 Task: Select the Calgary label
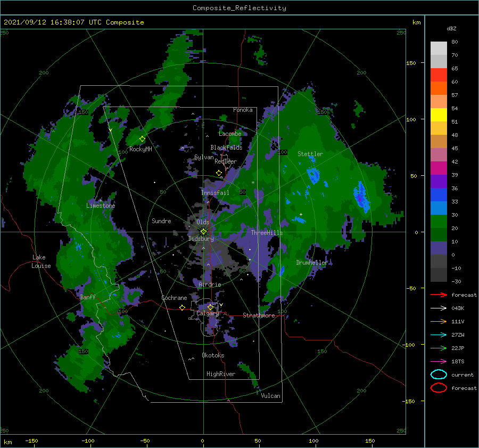pos(208,313)
